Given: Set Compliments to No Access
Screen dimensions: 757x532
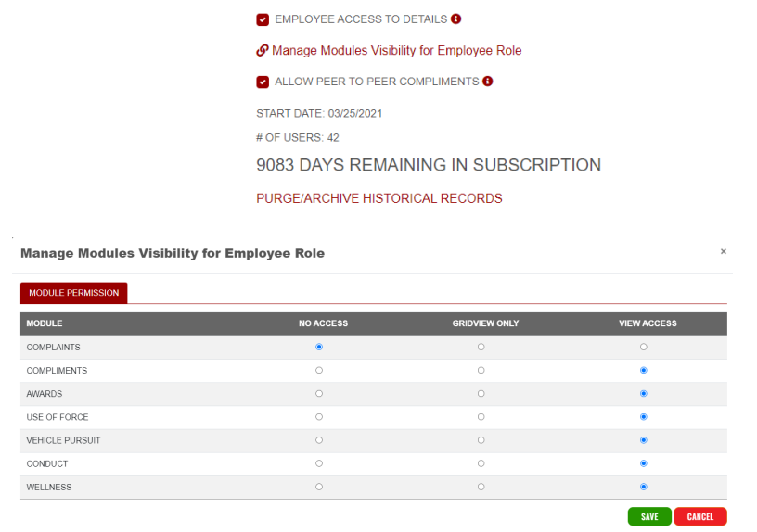Looking at the screenshot, I should tap(319, 370).
